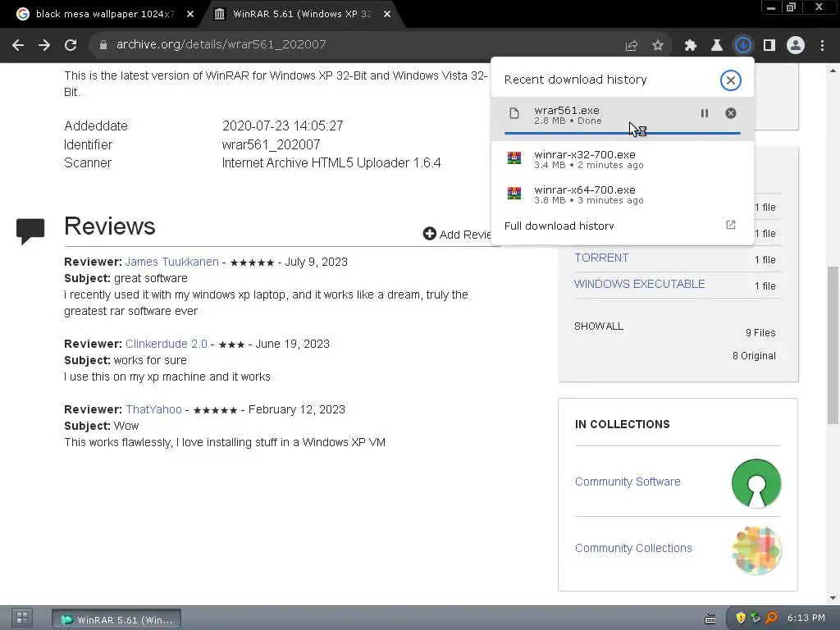Open the extensions puzzle icon

coord(690,46)
